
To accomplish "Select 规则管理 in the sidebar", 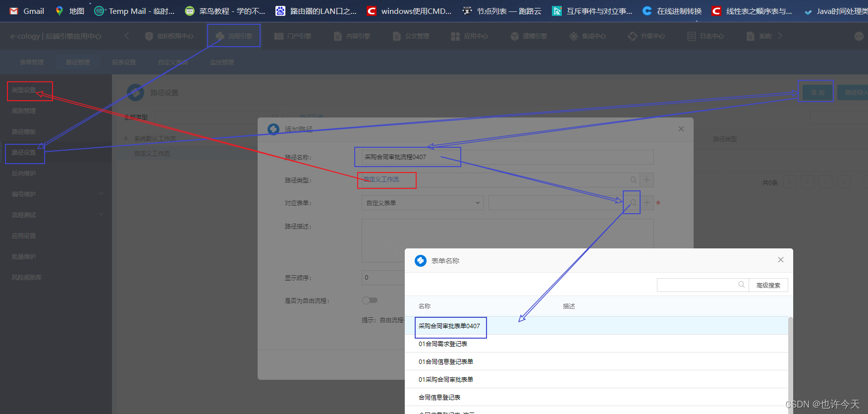I will pyautogui.click(x=24, y=111).
